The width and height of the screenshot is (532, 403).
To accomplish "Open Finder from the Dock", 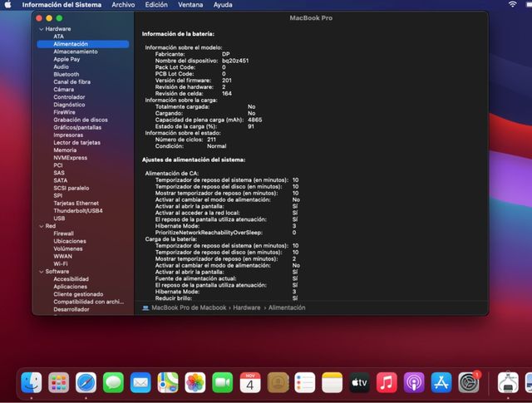I will tap(32, 382).
